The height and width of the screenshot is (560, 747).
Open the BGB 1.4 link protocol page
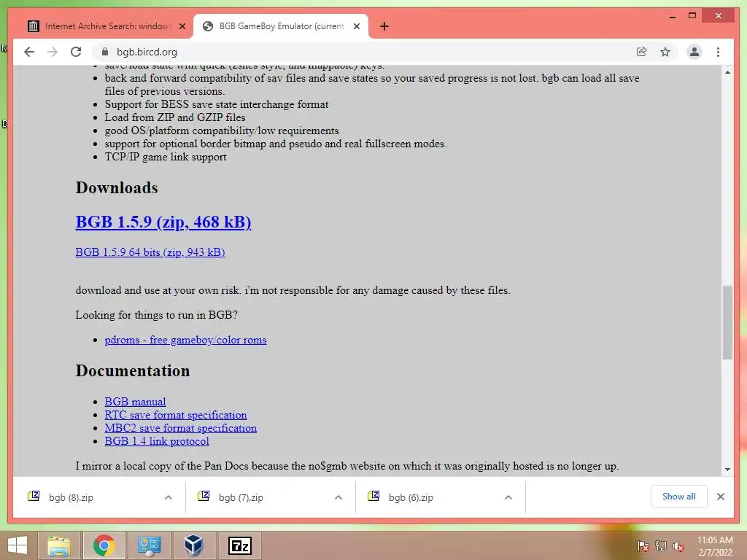[157, 441]
